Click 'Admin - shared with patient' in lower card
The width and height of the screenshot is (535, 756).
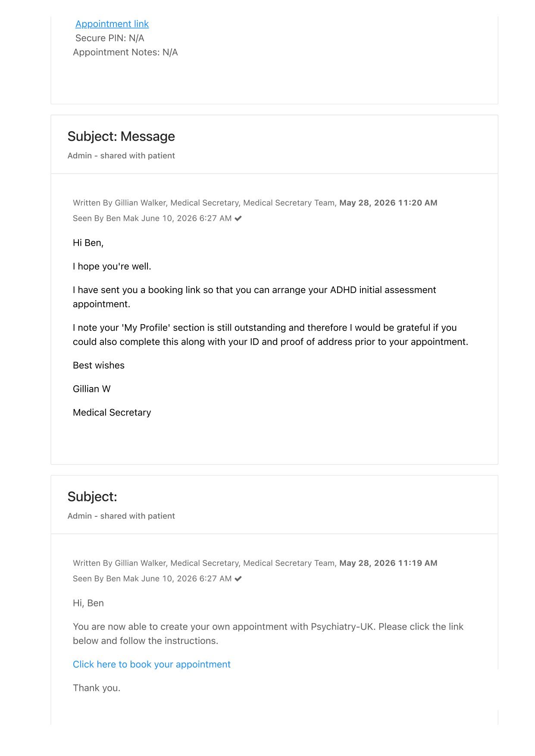(x=121, y=516)
